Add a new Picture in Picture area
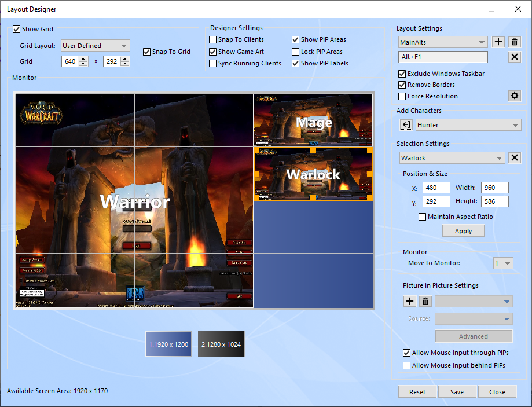The width and height of the screenshot is (532, 407). (x=409, y=301)
